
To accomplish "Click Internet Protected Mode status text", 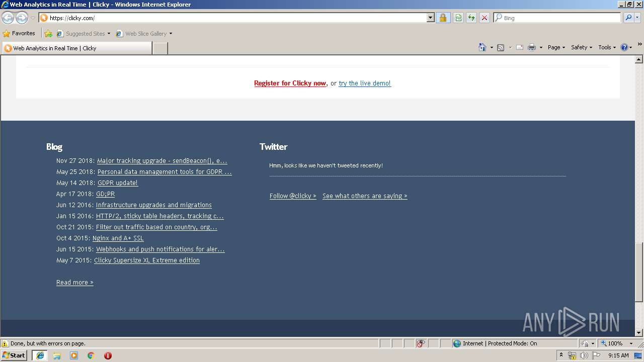I will point(500,343).
